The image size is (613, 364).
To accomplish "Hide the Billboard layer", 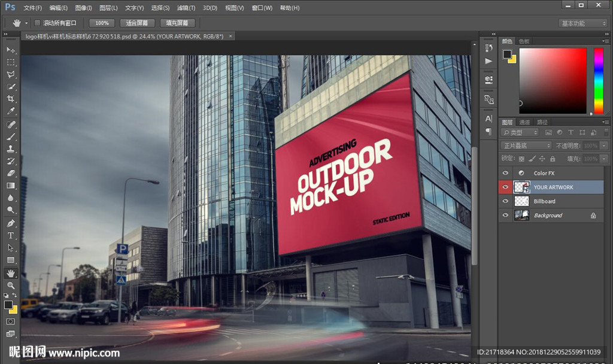I will [x=505, y=201].
